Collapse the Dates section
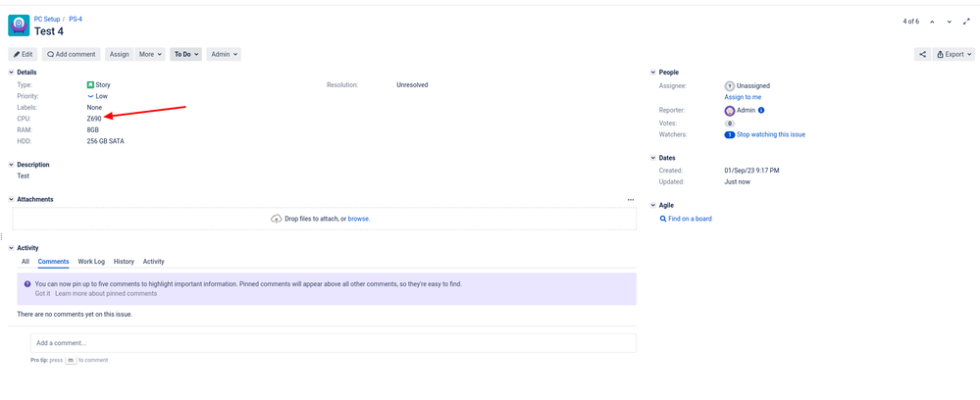Image resolution: width=980 pixels, height=400 pixels. coord(653,158)
